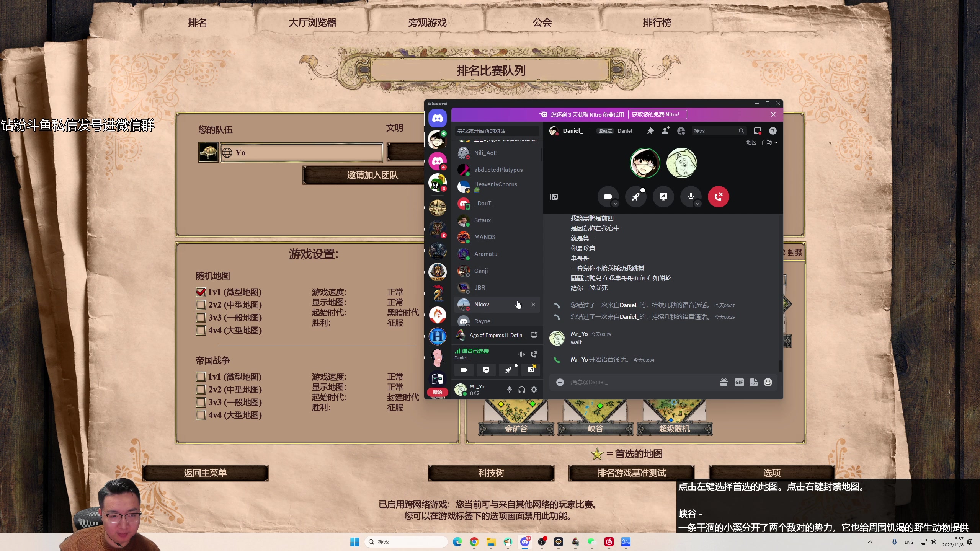Toggle headphones deafen for Mr_Yo
Viewport: 980px width, 551px height.
pos(521,390)
